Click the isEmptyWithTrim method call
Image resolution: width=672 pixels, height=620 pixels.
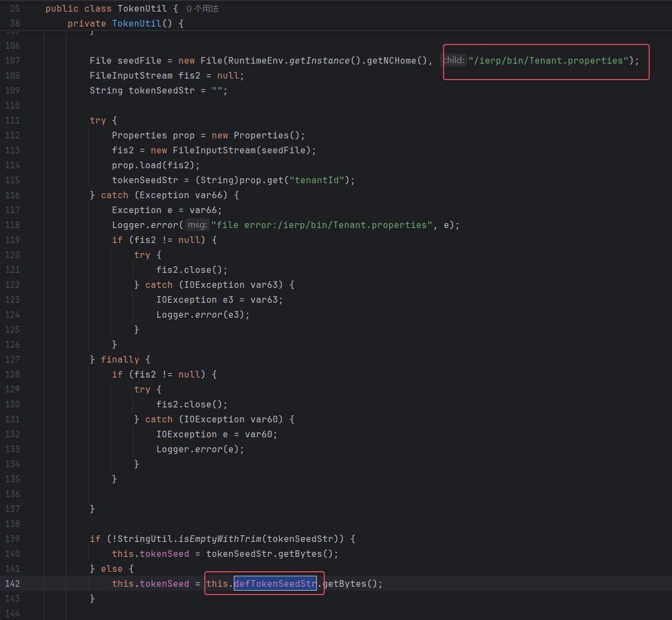pos(219,539)
